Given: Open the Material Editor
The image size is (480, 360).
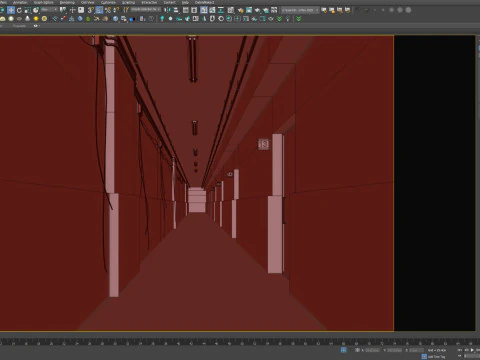Looking at the screenshot, I should coord(231,10).
